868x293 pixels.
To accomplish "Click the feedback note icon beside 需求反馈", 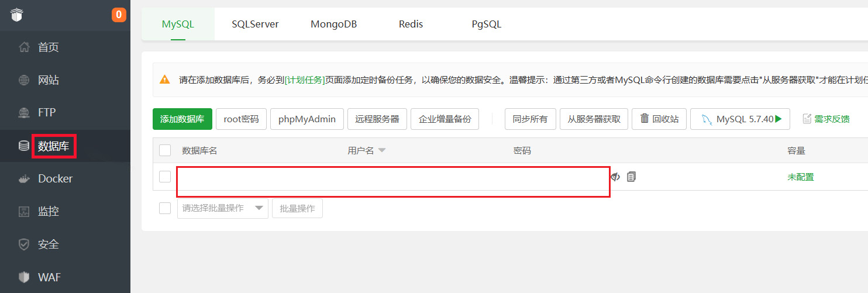I will click(807, 119).
